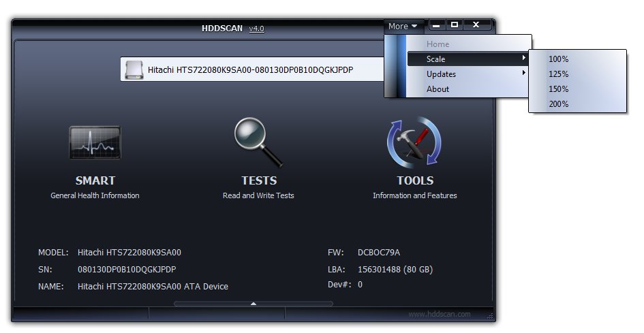
Task: Click the NAME value ending in ATA Device
Action: [153, 287]
